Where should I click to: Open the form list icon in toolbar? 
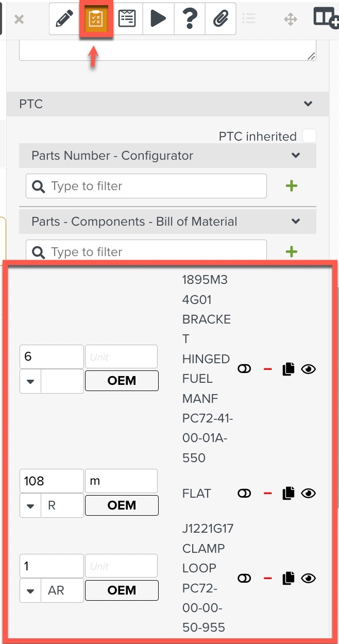pyautogui.click(x=127, y=20)
